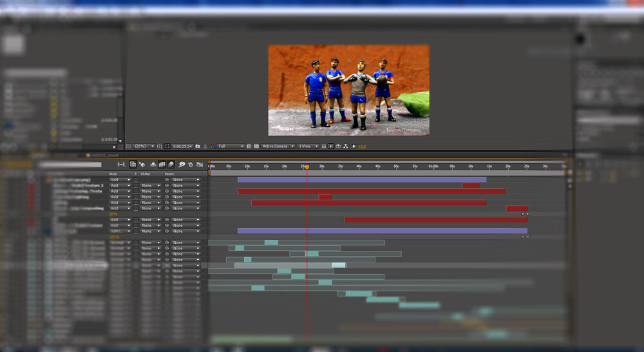Image resolution: width=644 pixels, height=352 pixels.
Task: Toggle the Live Update timeline icon
Action: 133,164
